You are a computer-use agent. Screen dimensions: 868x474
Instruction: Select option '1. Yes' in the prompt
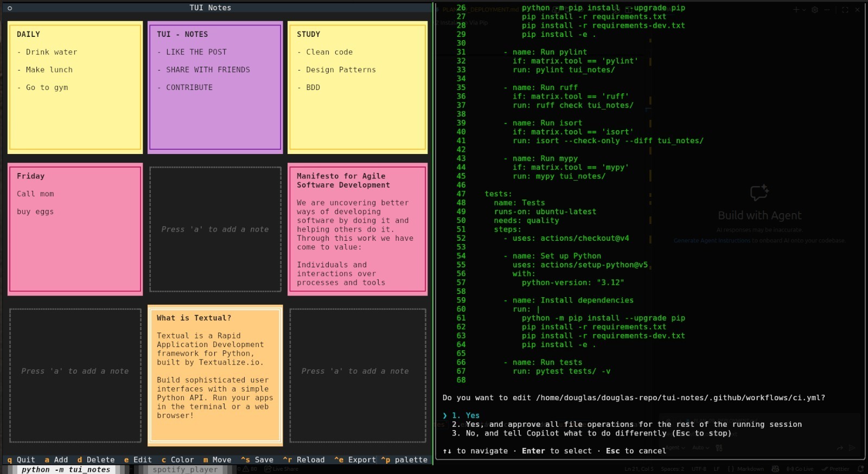466,415
